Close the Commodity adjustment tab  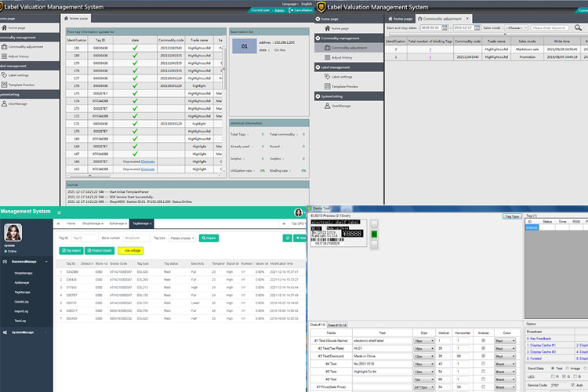click(469, 18)
